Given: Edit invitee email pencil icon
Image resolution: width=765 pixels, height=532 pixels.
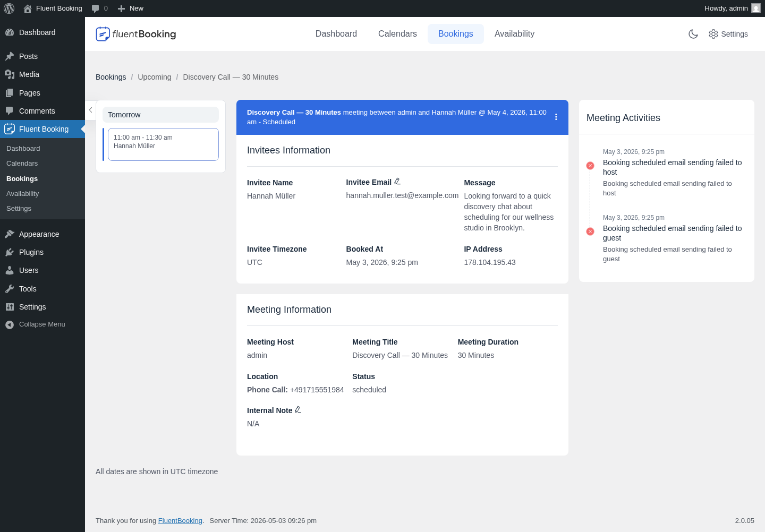Looking at the screenshot, I should 397,182.
